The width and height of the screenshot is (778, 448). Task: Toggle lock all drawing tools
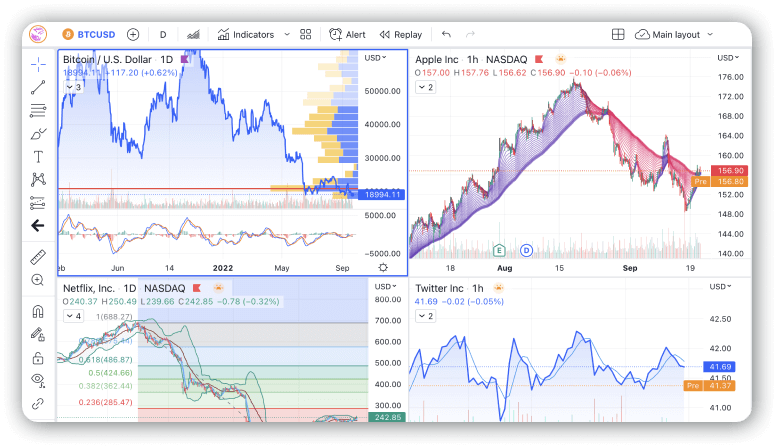(38, 357)
